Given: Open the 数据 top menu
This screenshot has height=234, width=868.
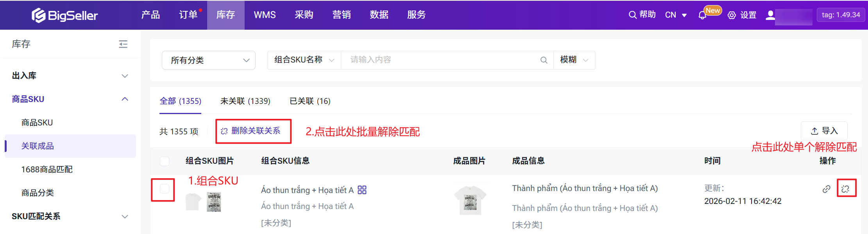Looking at the screenshot, I should [379, 15].
